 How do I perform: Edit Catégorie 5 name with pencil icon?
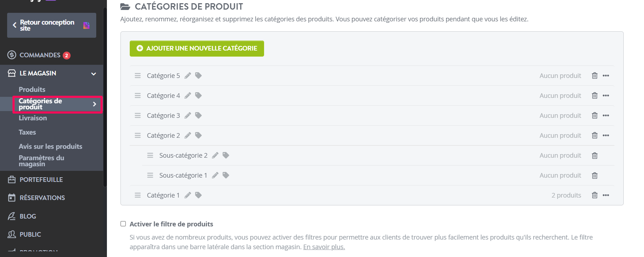coord(188,75)
